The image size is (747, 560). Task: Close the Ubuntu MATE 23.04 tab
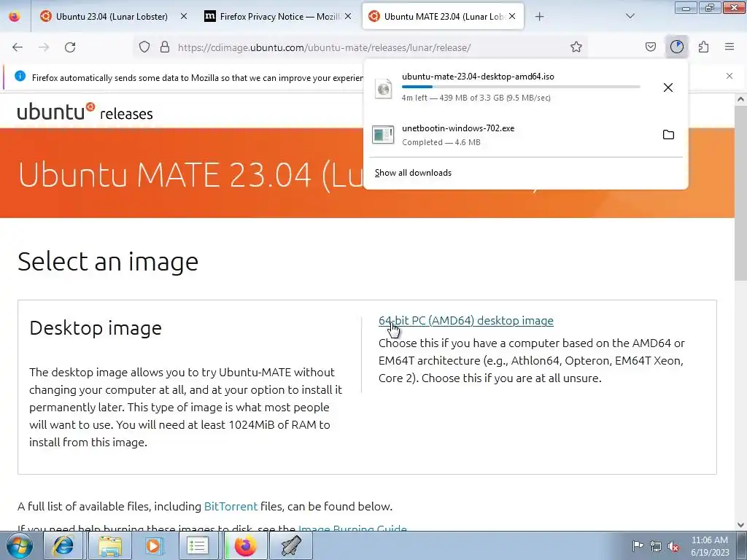(512, 17)
